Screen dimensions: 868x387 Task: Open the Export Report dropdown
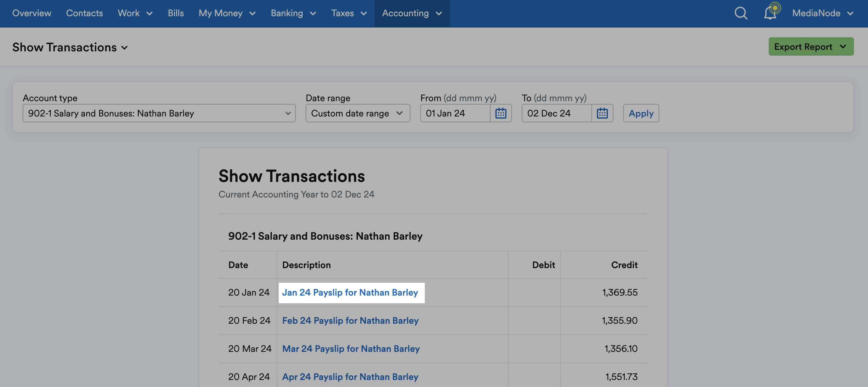click(811, 46)
